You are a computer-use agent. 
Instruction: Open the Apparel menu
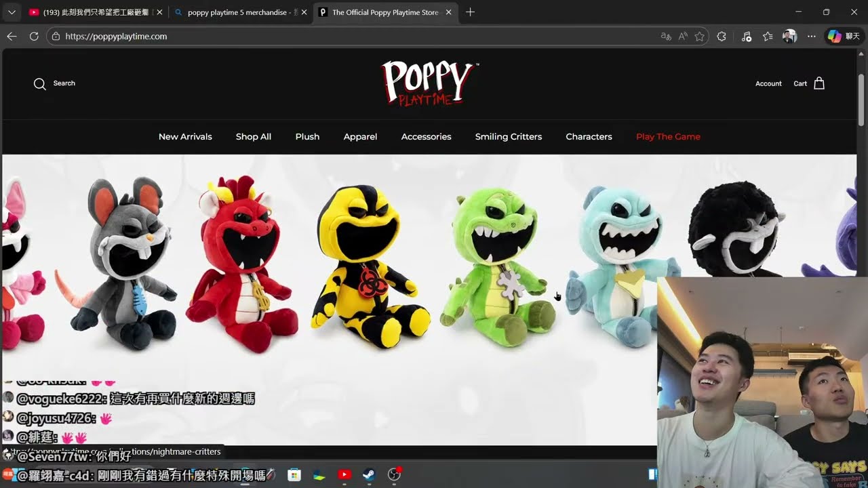tap(360, 137)
